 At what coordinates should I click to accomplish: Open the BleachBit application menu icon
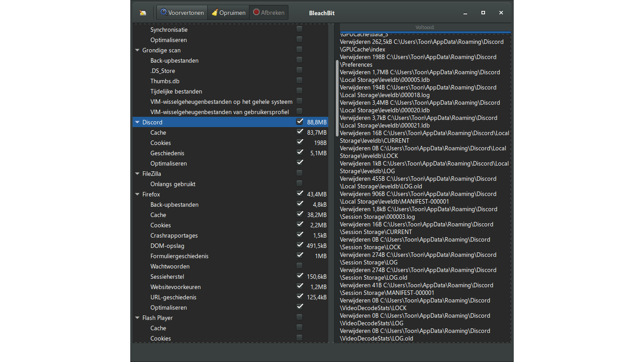(143, 13)
